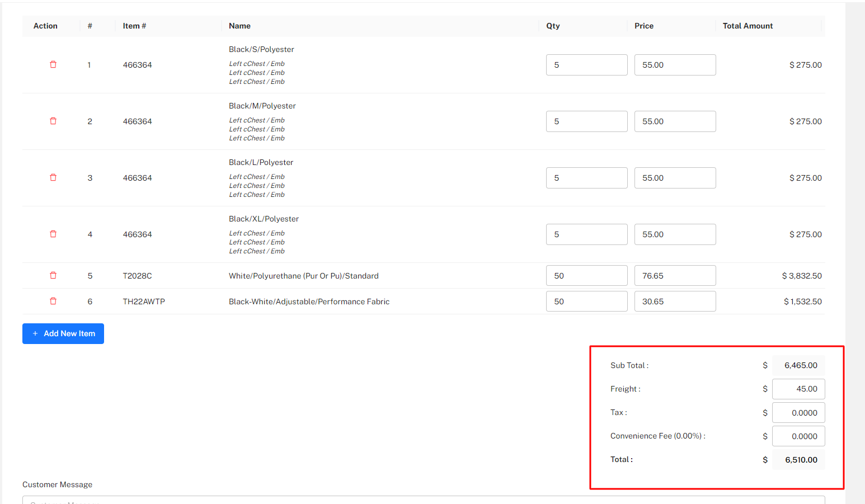Change quantity of Black/L/Polyester row

pyautogui.click(x=586, y=178)
